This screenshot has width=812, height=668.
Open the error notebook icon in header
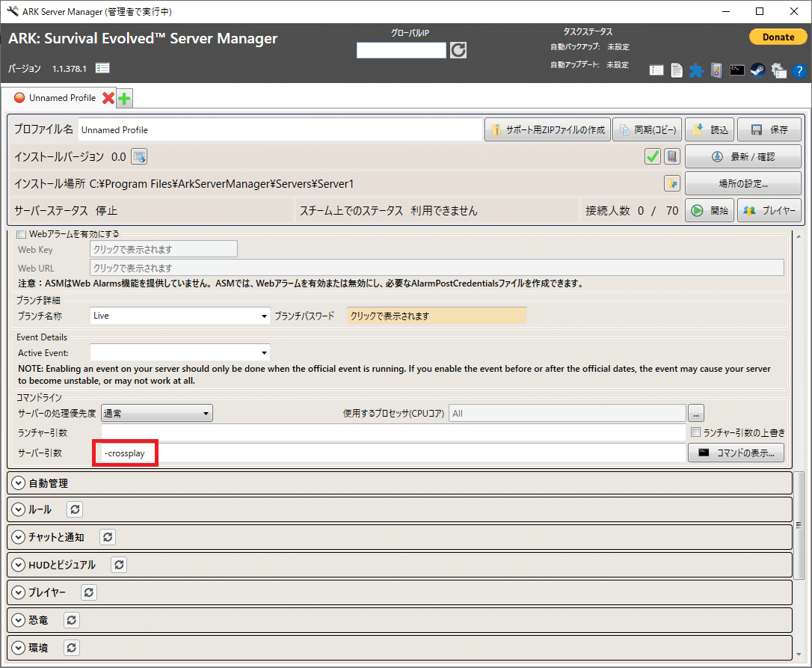coord(716,70)
